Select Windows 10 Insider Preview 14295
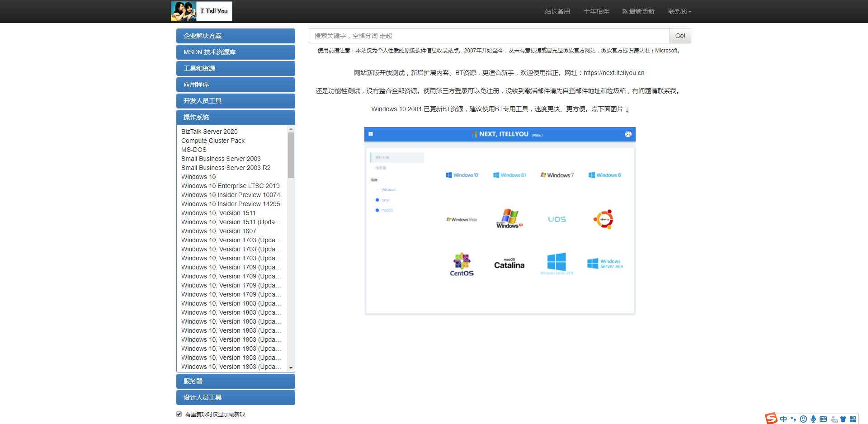The height and width of the screenshot is (424, 868). click(231, 204)
